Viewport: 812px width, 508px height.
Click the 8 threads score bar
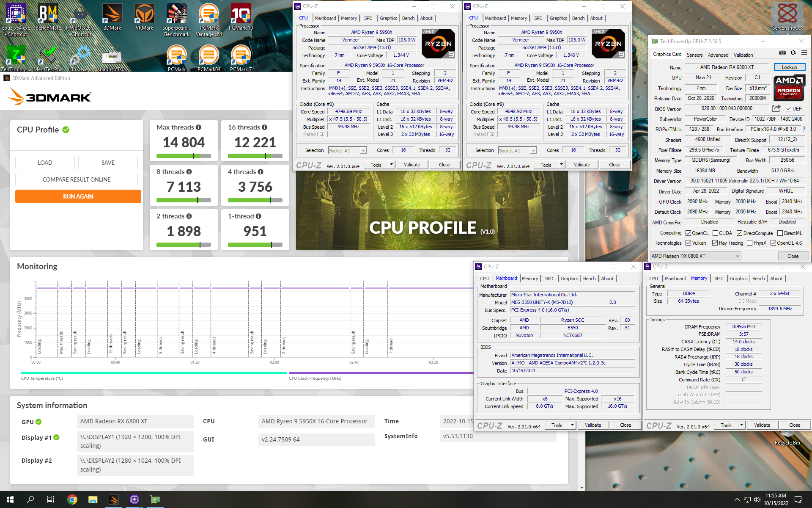point(184,200)
